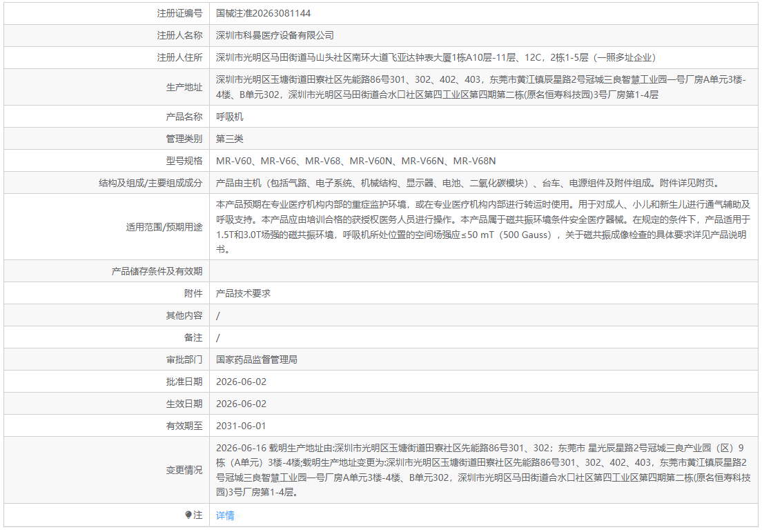Viewport: 762px width, 532px height.
Task: Click the 有效期至 label
Action: click(x=184, y=426)
